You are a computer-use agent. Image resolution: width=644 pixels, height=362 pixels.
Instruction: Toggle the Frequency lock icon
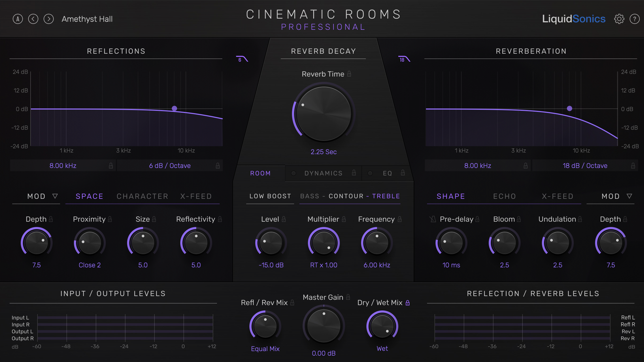point(400,219)
